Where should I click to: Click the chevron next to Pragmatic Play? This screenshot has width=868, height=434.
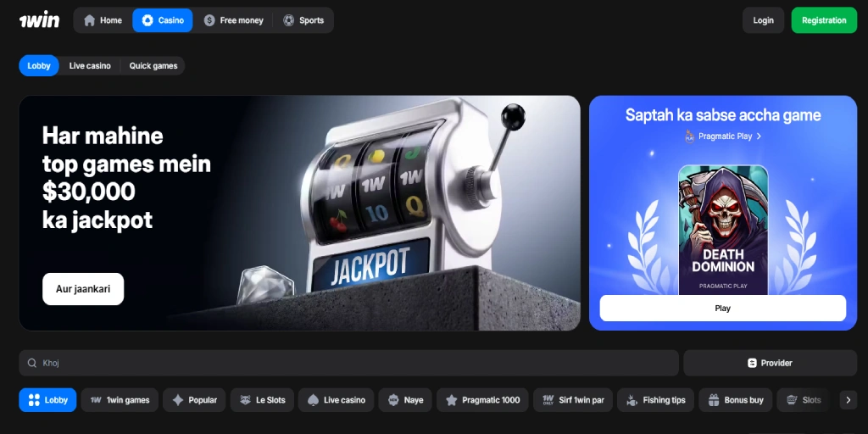(759, 136)
